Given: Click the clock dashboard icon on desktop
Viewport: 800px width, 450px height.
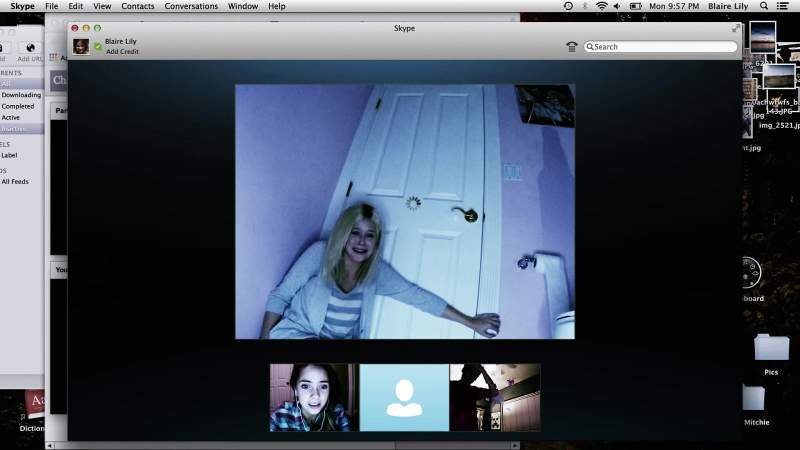Looking at the screenshot, I should coord(751,272).
